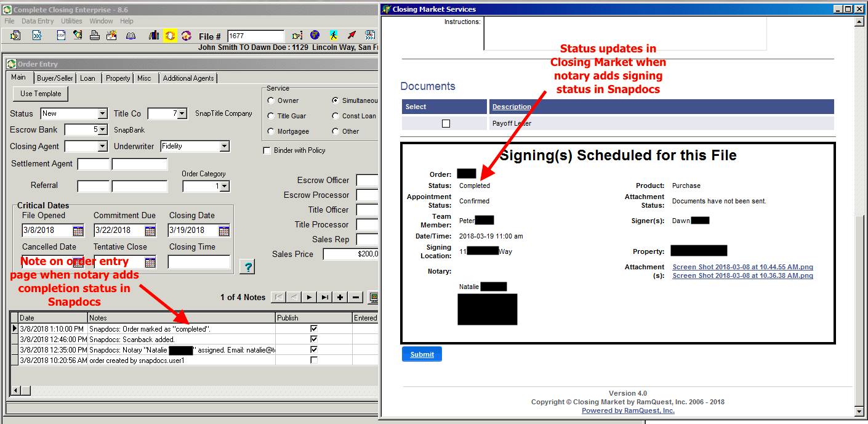Click the File # input field
Image resolution: width=868 pixels, height=424 pixels.
click(255, 36)
